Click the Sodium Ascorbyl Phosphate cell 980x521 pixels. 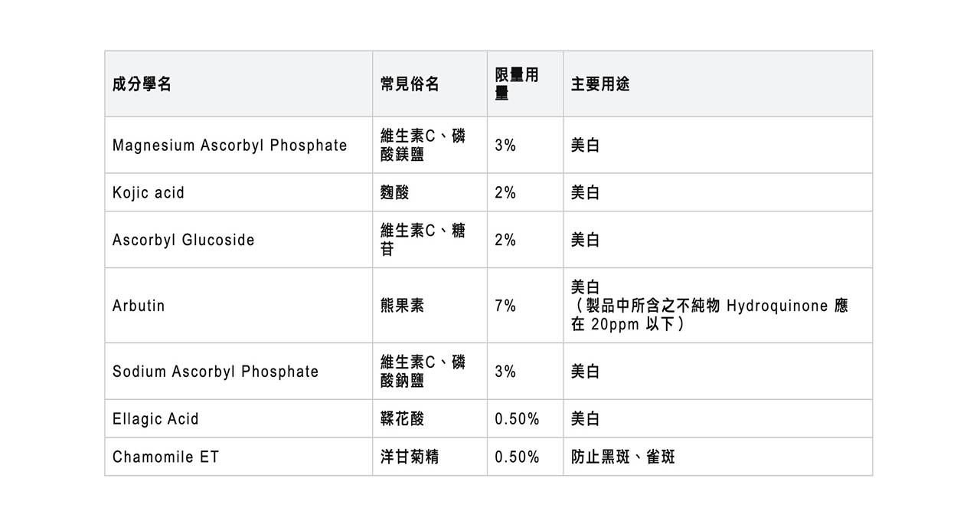click(x=215, y=372)
